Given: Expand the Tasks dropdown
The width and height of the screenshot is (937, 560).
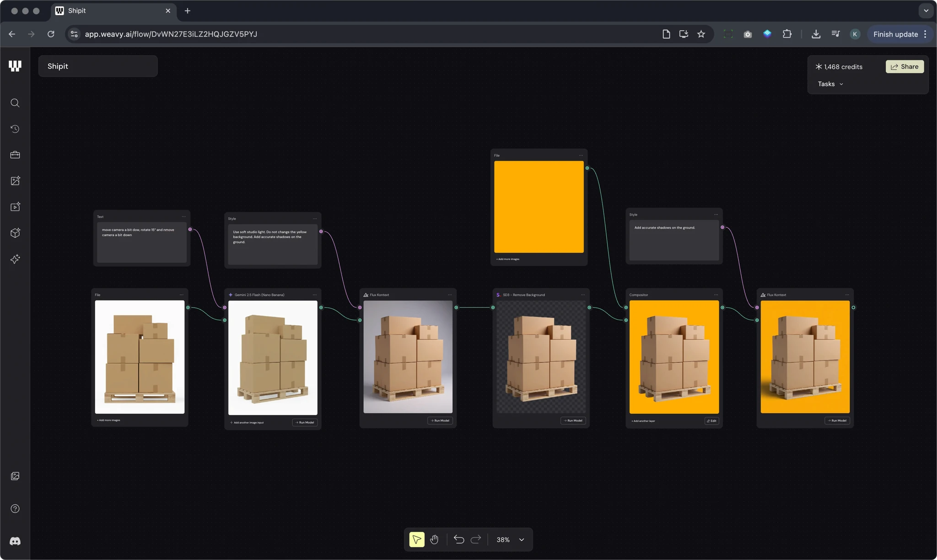Looking at the screenshot, I should [830, 84].
